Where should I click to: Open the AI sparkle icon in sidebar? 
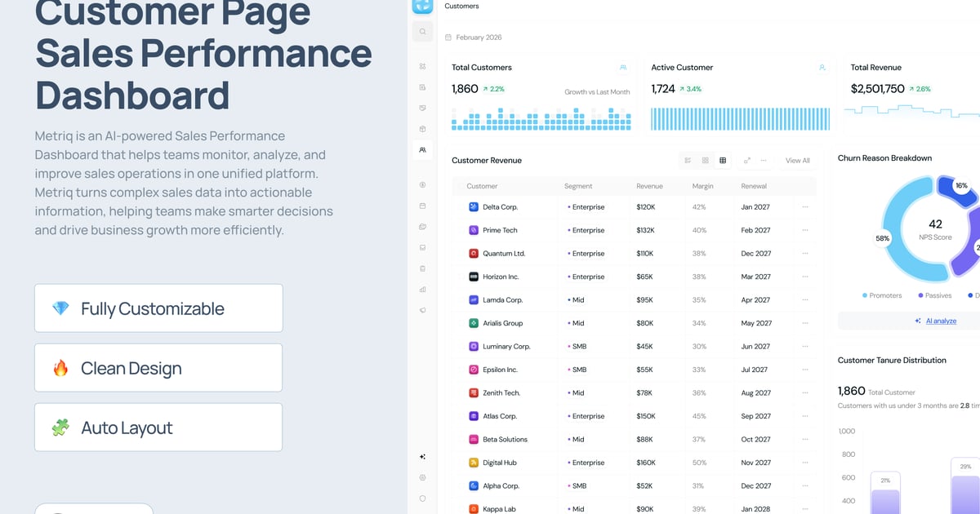click(422, 457)
